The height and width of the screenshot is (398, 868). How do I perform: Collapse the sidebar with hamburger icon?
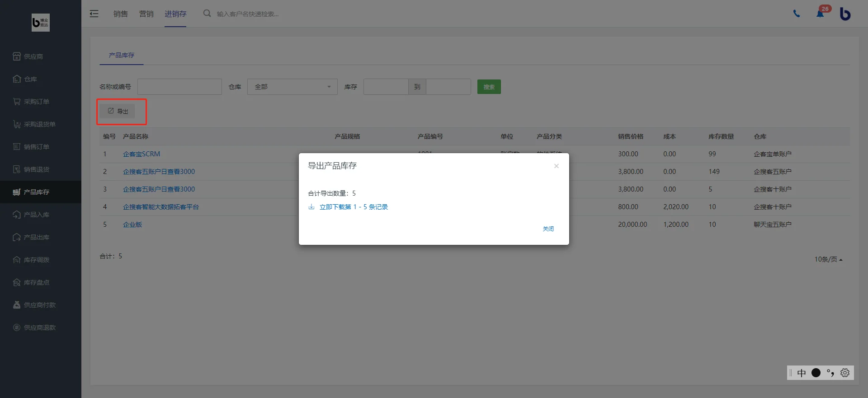click(x=94, y=14)
